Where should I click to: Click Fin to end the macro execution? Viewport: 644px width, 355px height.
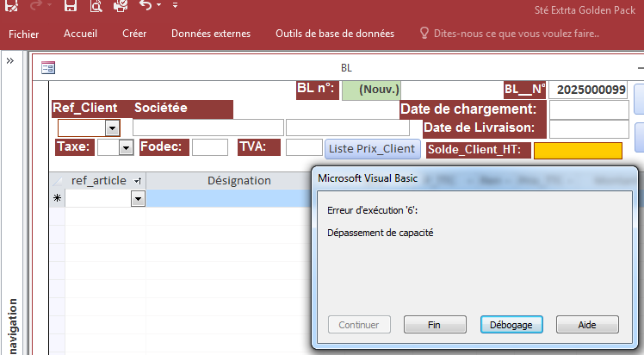click(x=435, y=325)
